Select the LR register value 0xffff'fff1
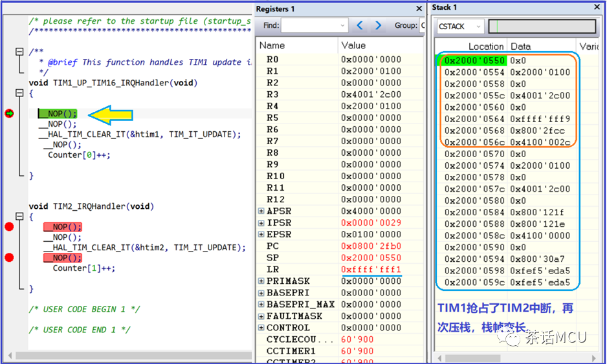607x364 pixels. click(x=371, y=269)
